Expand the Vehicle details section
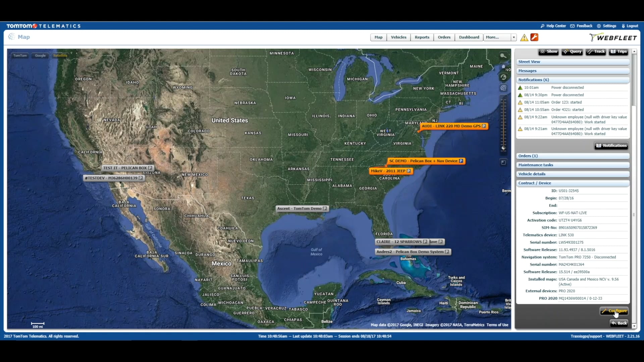This screenshot has height=362, width=644. tap(573, 174)
